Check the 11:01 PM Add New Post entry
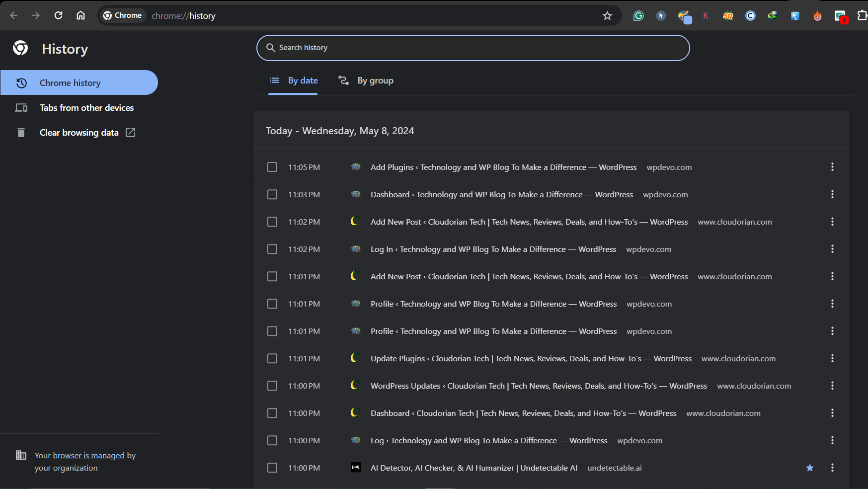 272,276
